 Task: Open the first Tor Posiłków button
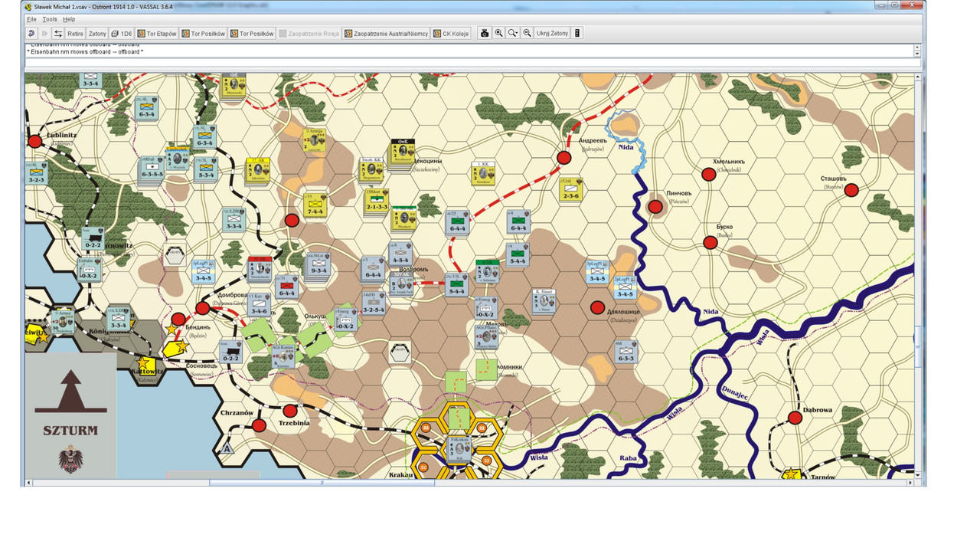coord(204,33)
